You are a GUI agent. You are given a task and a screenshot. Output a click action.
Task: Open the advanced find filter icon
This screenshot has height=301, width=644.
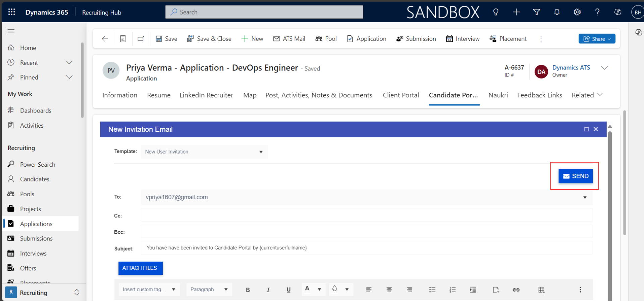click(x=536, y=12)
